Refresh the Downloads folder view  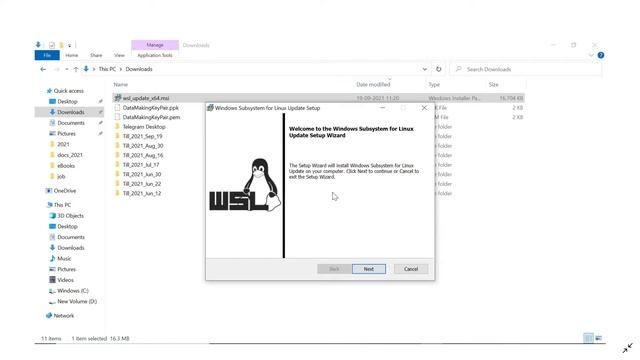pyautogui.click(x=438, y=69)
